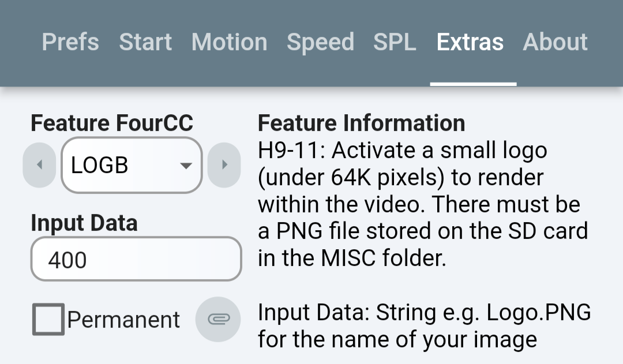623x364 pixels.
Task: Click the Feature Information heading
Action: 362,123
